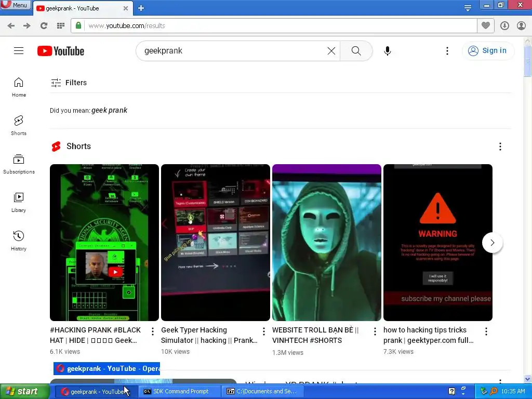Screen dimensions: 532x399
Task: Open Opera downloads panel
Action: (504, 26)
